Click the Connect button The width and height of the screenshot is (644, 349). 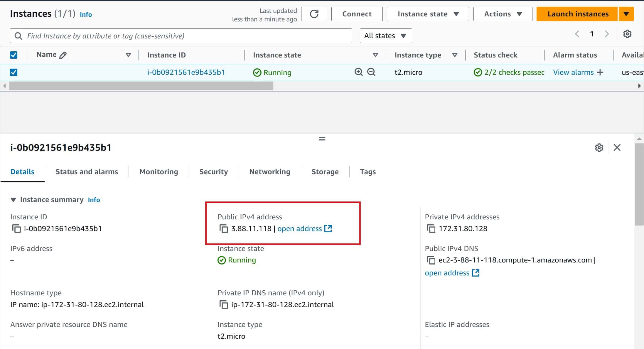(357, 14)
